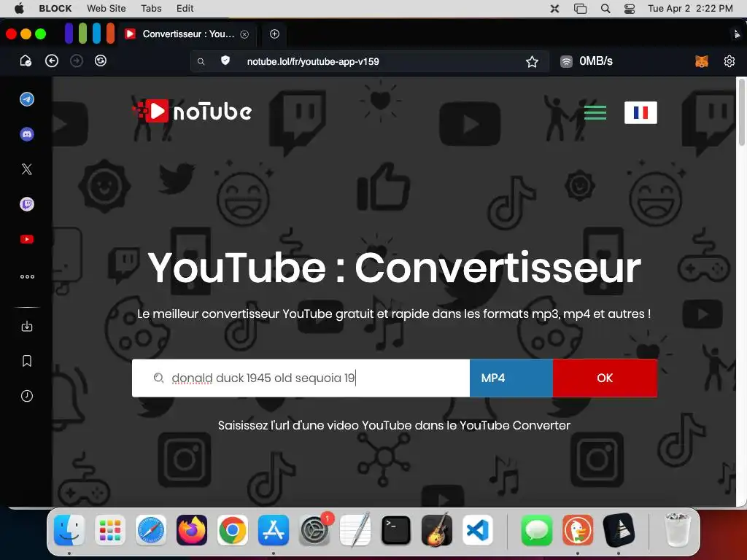
Task: Open Telegram from the sidebar
Action: click(27, 99)
